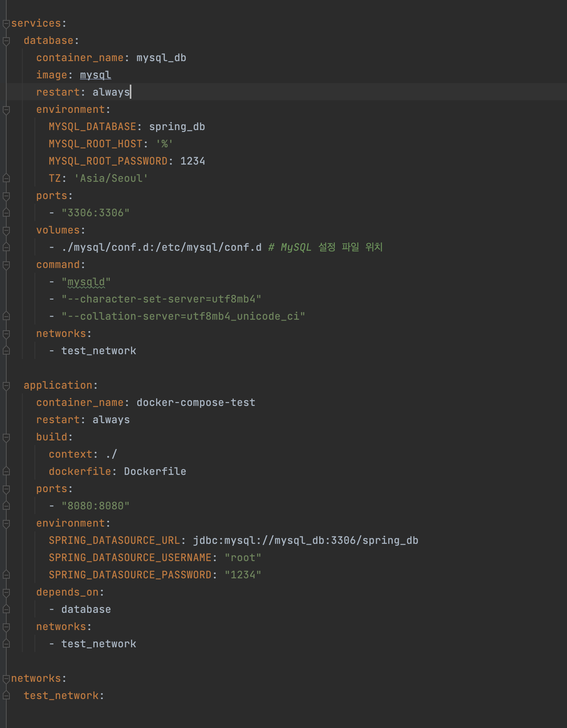Image resolution: width=567 pixels, height=728 pixels.
Task: Click the always value on the highlighted line
Action: 111,92
